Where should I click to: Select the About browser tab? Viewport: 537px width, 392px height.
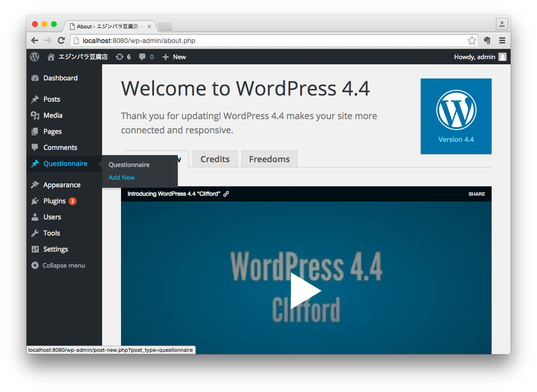click(107, 26)
